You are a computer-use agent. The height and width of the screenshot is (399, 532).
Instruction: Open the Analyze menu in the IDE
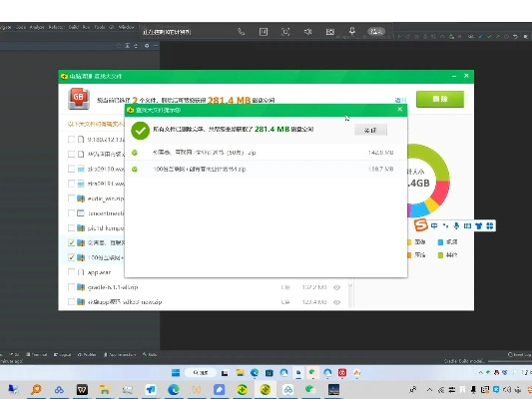[x=37, y=27]
